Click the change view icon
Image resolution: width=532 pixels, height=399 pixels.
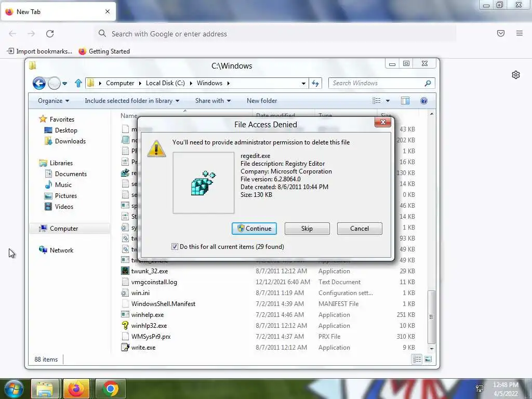click(x=376, y=101)
